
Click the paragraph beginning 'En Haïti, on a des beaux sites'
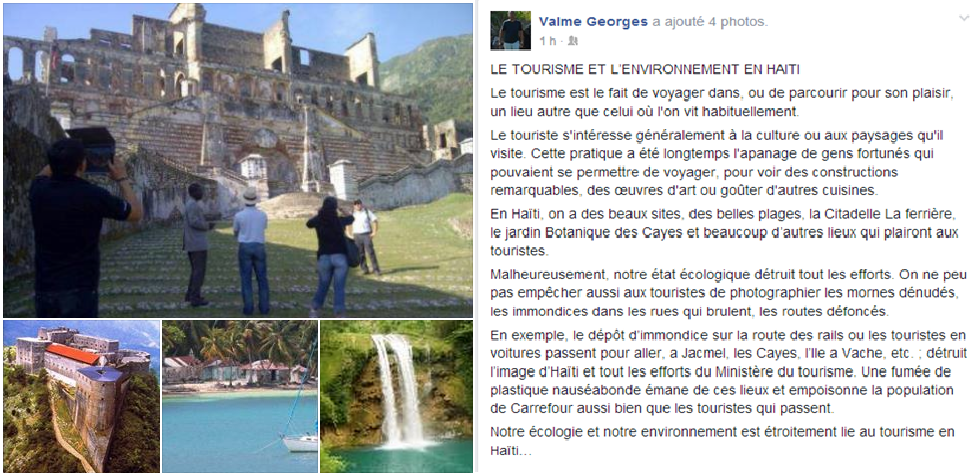tap(724, 232)
